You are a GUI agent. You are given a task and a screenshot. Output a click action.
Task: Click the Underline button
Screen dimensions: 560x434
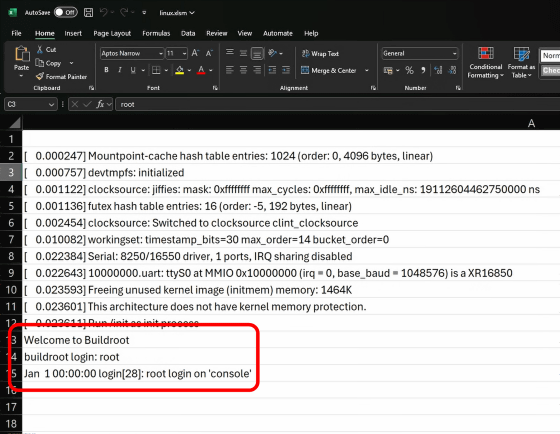click(133, 70)
